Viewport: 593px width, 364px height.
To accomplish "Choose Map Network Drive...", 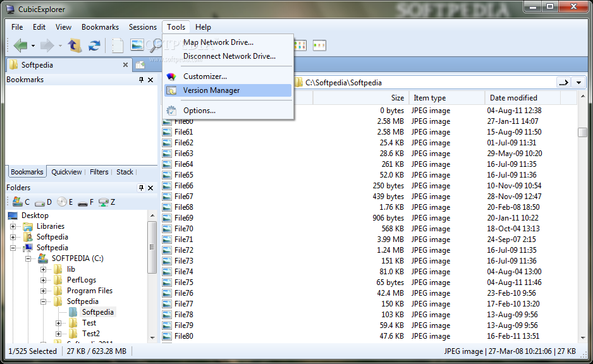I will 228,42.
